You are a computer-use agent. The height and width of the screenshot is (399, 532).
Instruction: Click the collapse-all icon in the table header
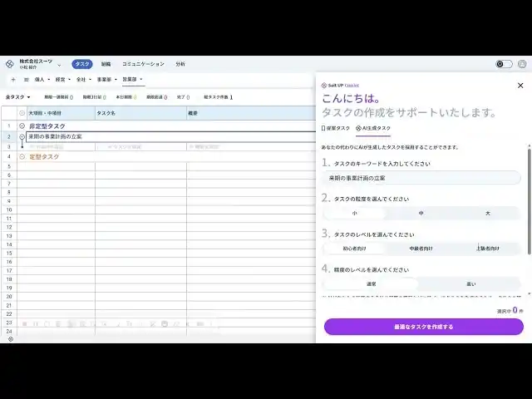point(22,112)
